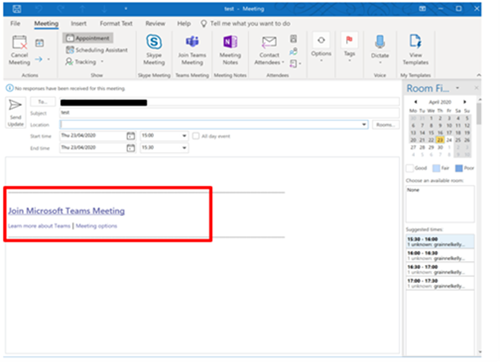The image size is (500, 362).
Task: Click the Forward arrow icon in Actions
Action: 39,59
